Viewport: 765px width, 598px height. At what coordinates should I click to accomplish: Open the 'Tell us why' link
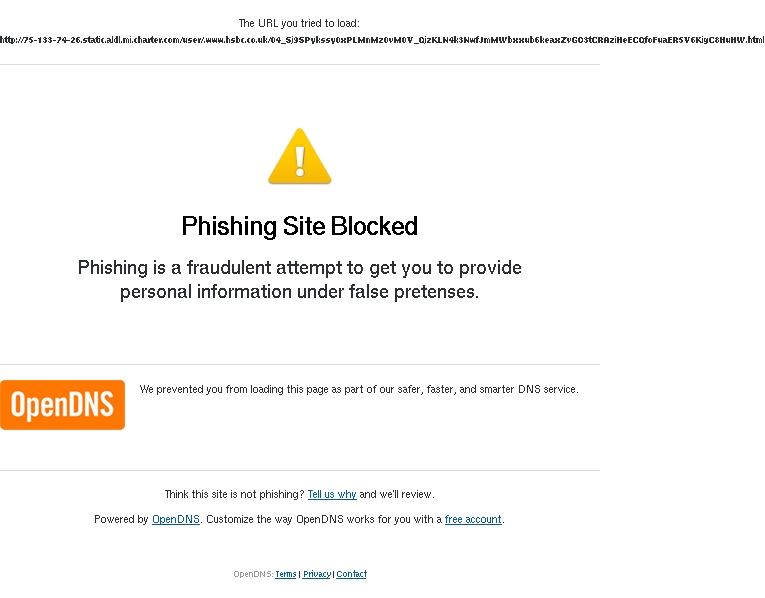[332, 494]
